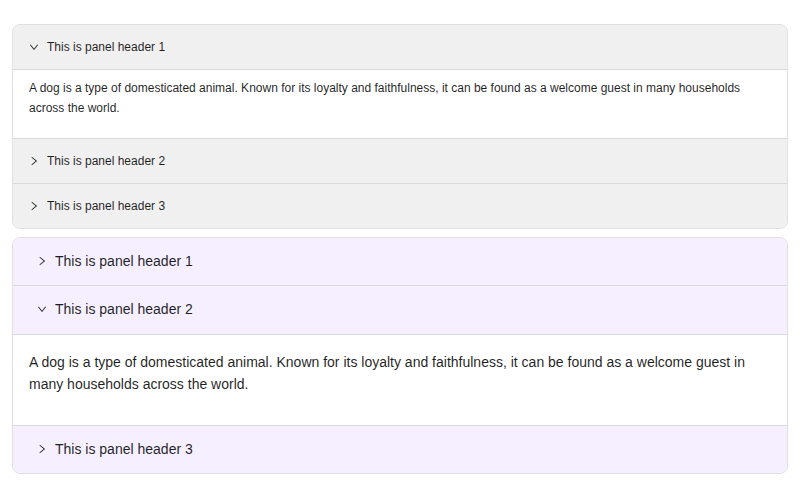The width and height of the screenshot is (800, 498).
Task: Expand gray accordion's 'This is panel header 2' label
Action: 106,161
